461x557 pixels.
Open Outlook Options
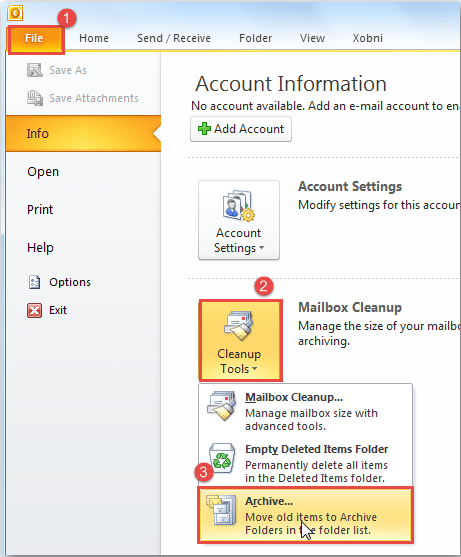[70, 282]
